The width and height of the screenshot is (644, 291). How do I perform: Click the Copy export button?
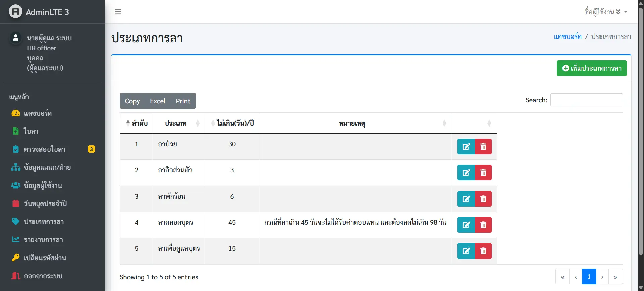[x=132, y=101]
